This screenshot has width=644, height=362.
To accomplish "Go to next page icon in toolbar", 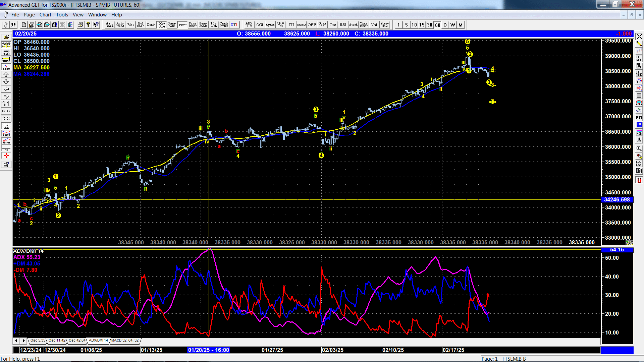I will (47, 25).
